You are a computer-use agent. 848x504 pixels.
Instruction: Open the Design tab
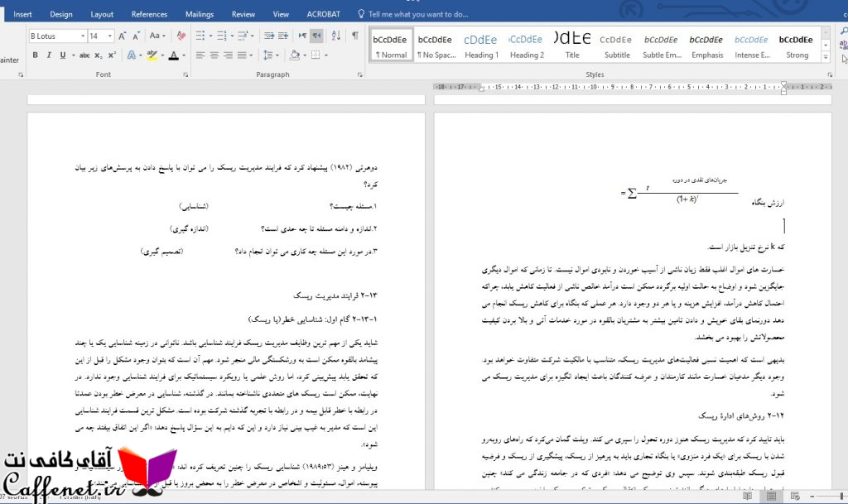click(x=61, y=14)
